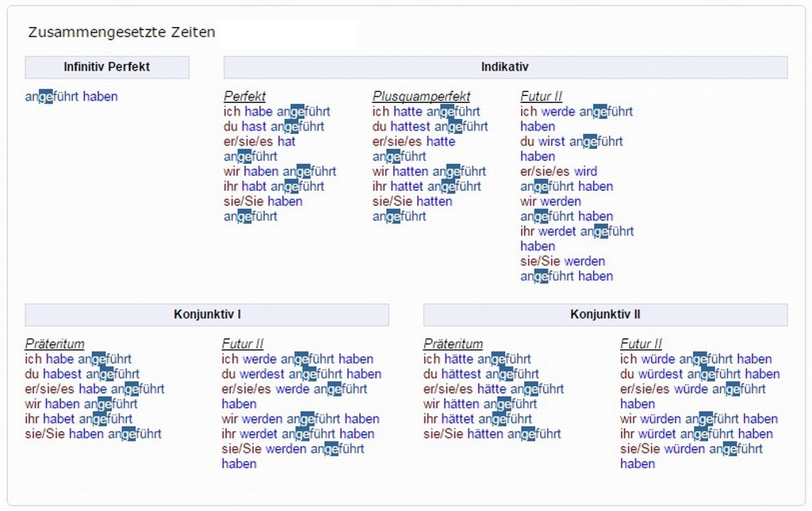Click 'angeführt haben' infinitive form

coord(71,97)
